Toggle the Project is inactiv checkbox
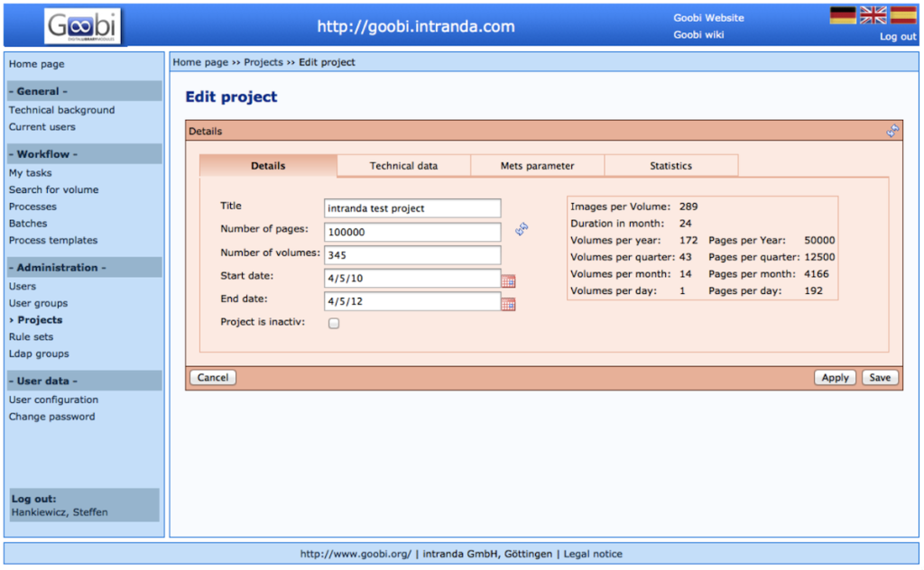924x570 pixels. (334, 323)
